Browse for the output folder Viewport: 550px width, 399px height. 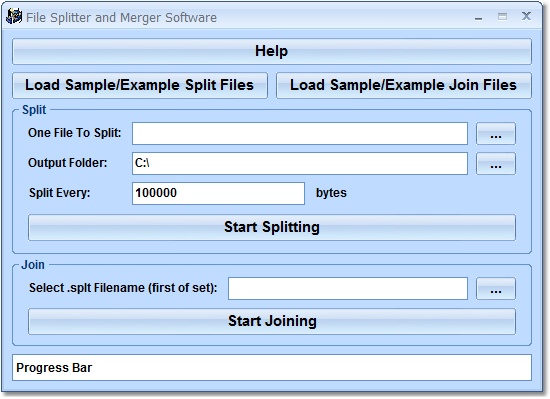[496, 163]
